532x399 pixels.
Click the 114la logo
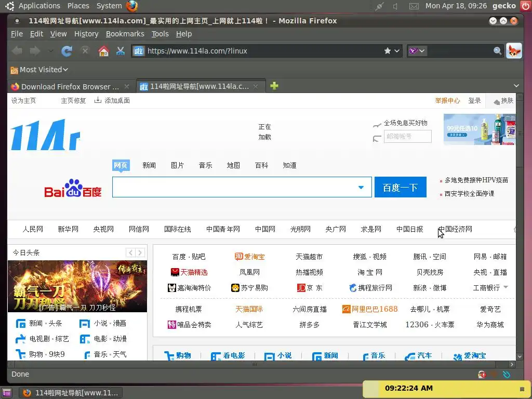(46, 135)
